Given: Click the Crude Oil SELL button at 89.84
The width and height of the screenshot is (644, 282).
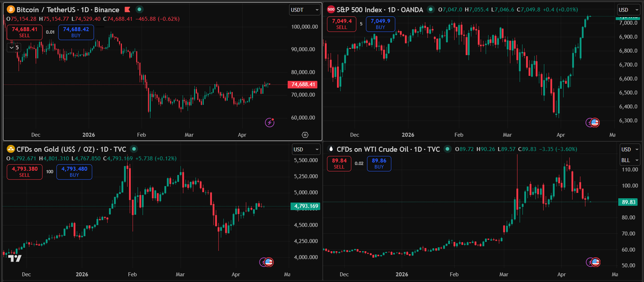Looking at the screenshot, I should click(x=339, y=164).
